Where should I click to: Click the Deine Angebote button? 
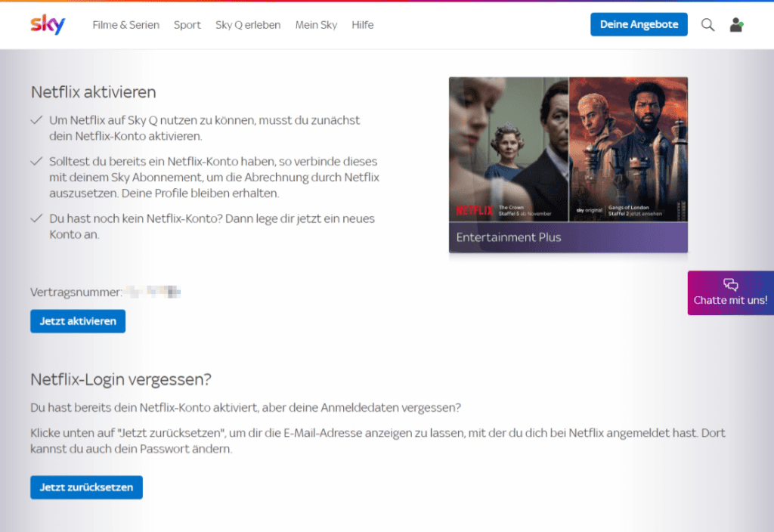[x=639, y=23]
